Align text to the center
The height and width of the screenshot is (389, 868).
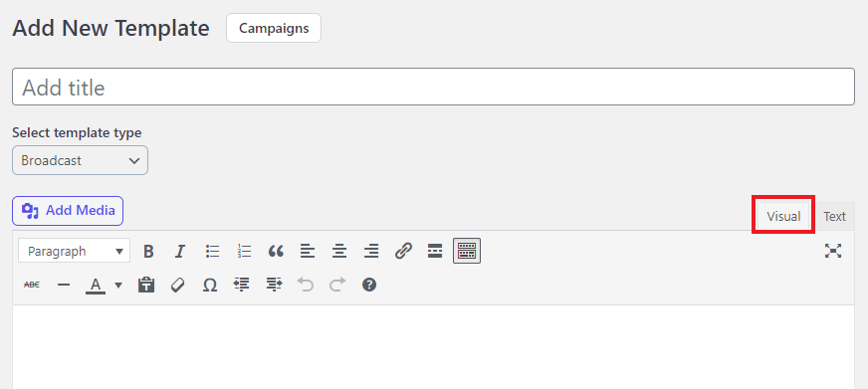tap(339, 252)
